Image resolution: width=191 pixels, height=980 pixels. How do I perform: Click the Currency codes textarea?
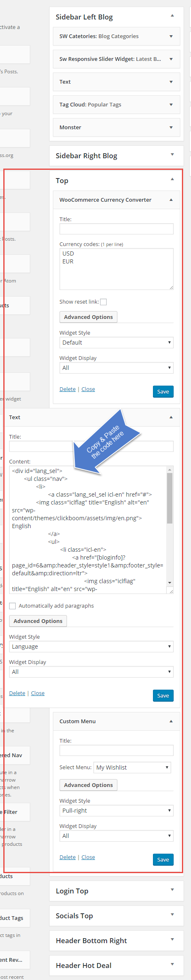pos(117,269)
